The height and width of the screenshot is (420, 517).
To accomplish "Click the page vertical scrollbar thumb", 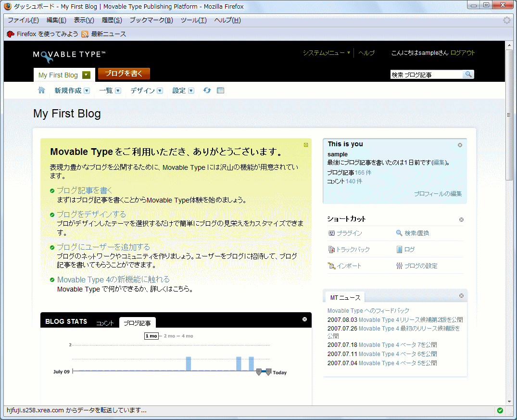I will pyautogui.click(x=509, y=115).
